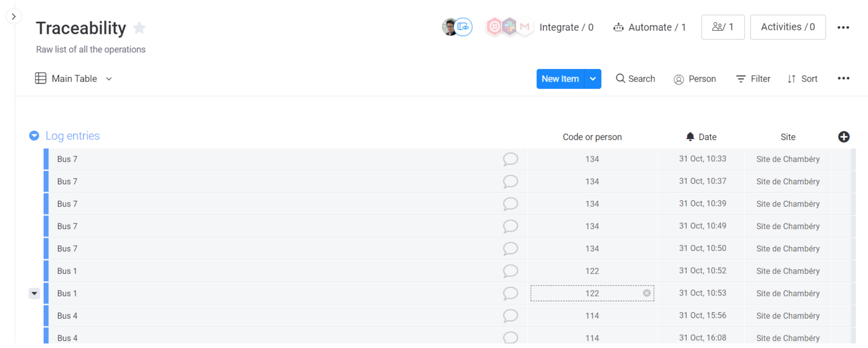Open row menu arrow for Bus 1
868x348 pixels.
coord(34,293)
